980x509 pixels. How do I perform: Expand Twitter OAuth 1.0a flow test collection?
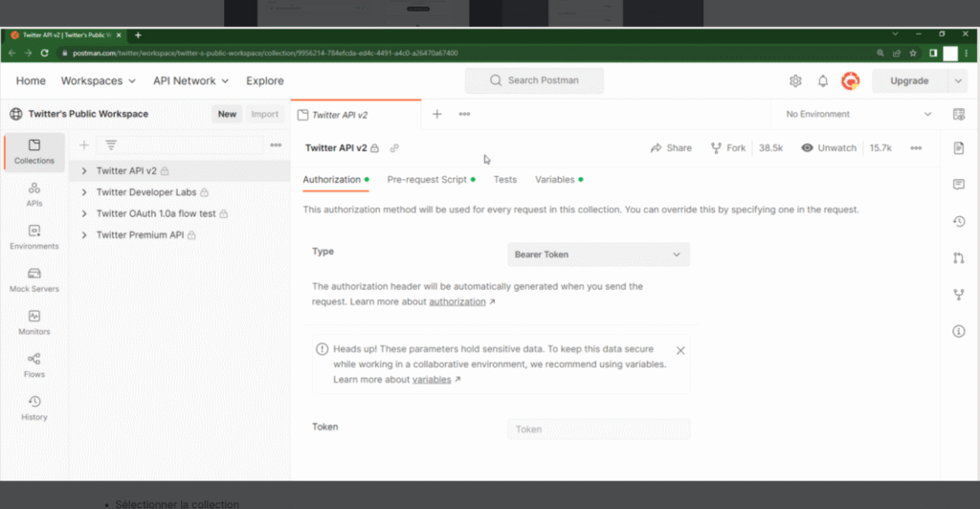click(84, 213)
